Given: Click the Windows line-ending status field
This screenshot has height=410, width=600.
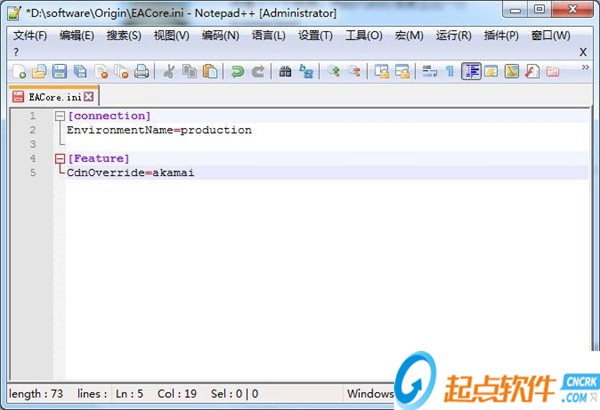Looking at the screenshot, I should click(370, 394).
